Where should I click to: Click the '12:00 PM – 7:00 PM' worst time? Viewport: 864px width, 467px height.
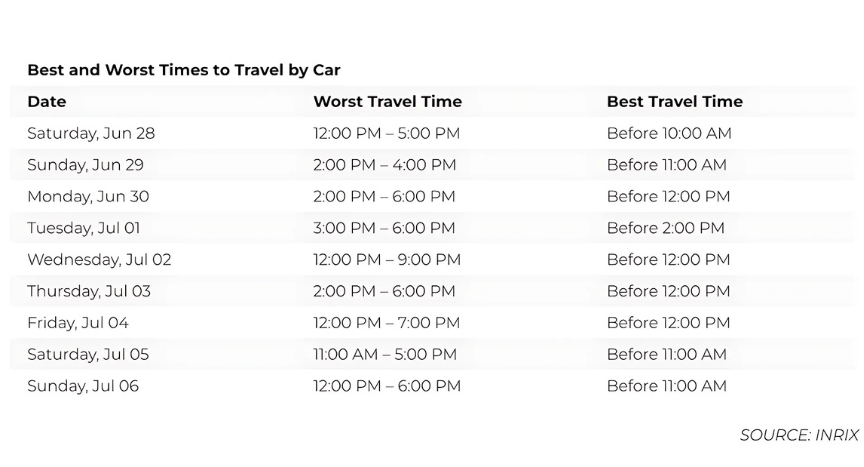coord(386,323)
